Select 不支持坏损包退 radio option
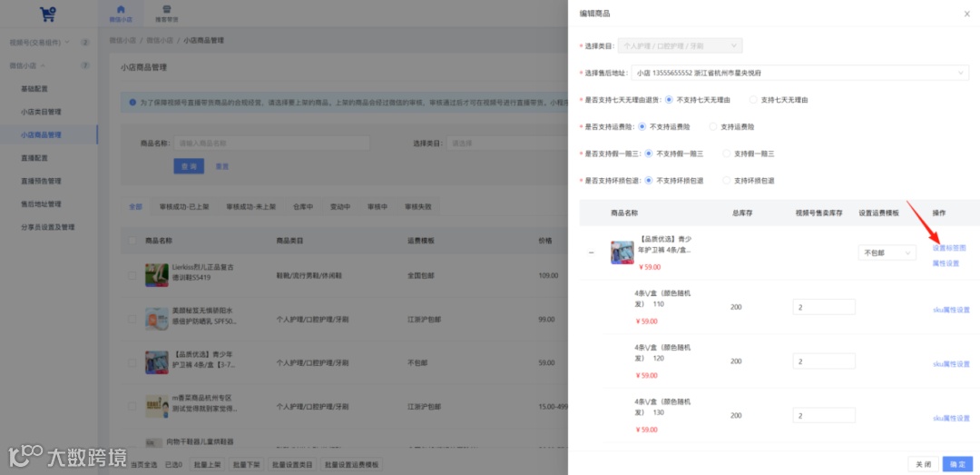 click(648, 180)
